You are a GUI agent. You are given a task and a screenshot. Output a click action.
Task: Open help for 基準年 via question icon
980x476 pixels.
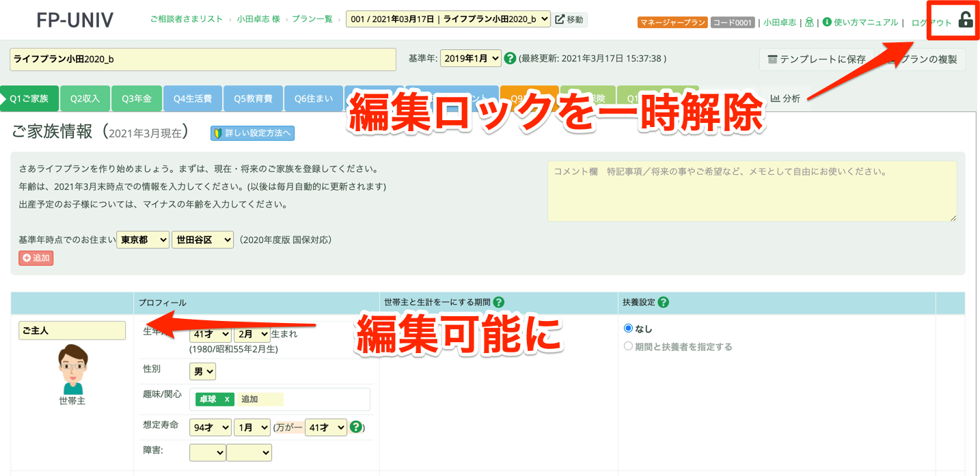tap(510, 58)
